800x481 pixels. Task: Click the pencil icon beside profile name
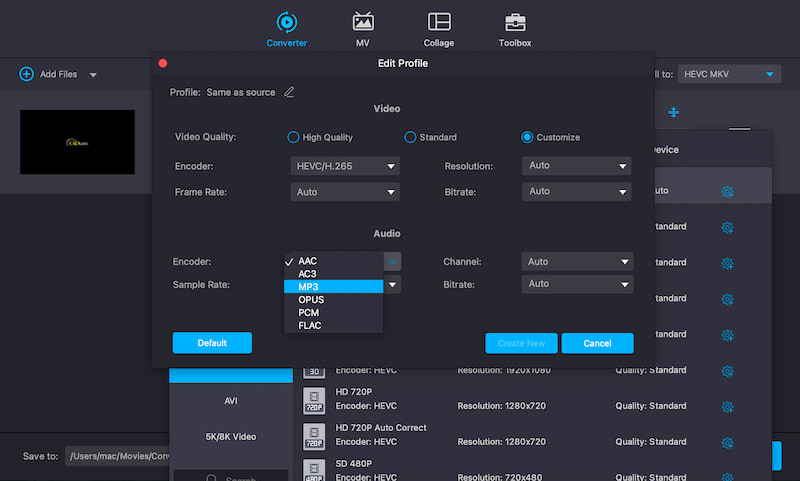click(289, 92)
